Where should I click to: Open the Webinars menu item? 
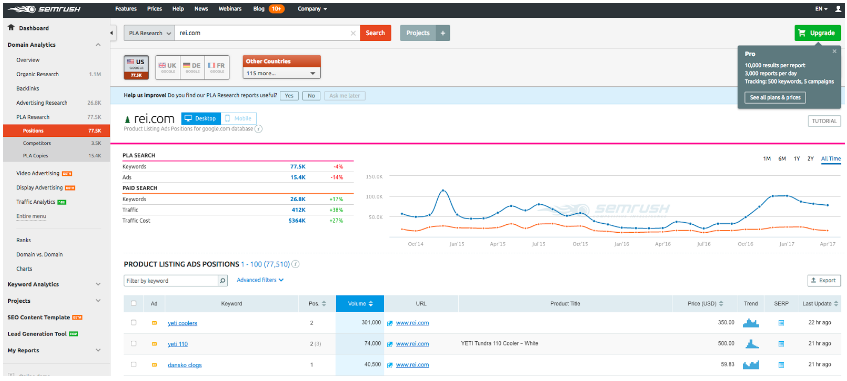coord(230,9)
